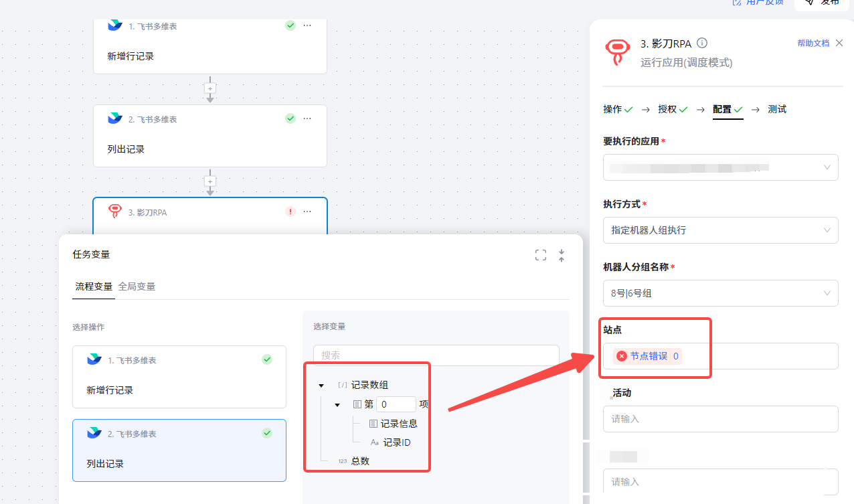
Task: Select the 记录ID variable
Action: tap(397, 442)
